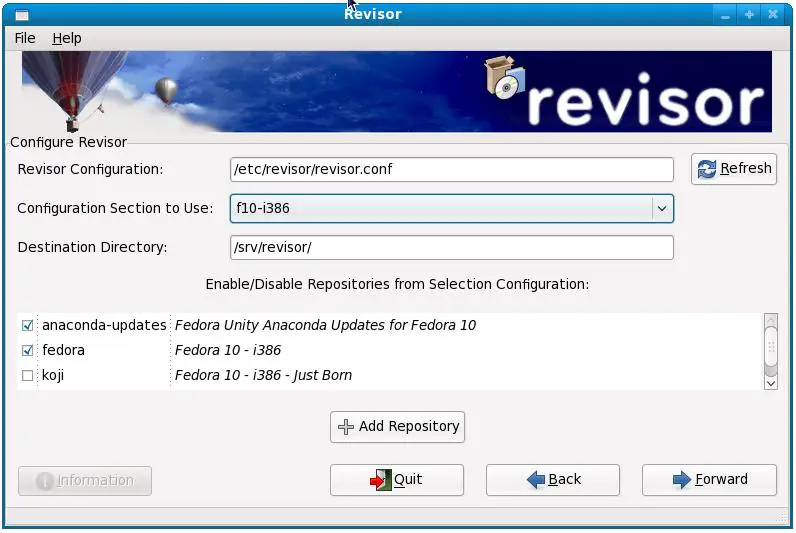The image size is (796, 533).
Task: Open the File menu
Action: click(25, 38)
